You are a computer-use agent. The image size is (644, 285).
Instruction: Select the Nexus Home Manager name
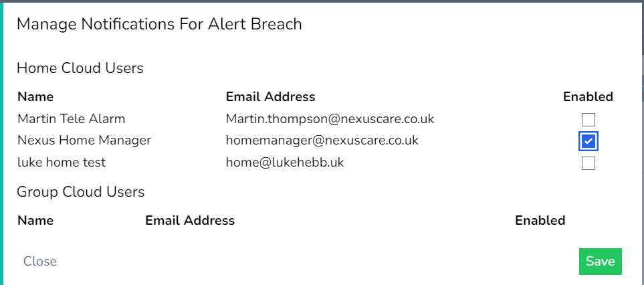84,140
